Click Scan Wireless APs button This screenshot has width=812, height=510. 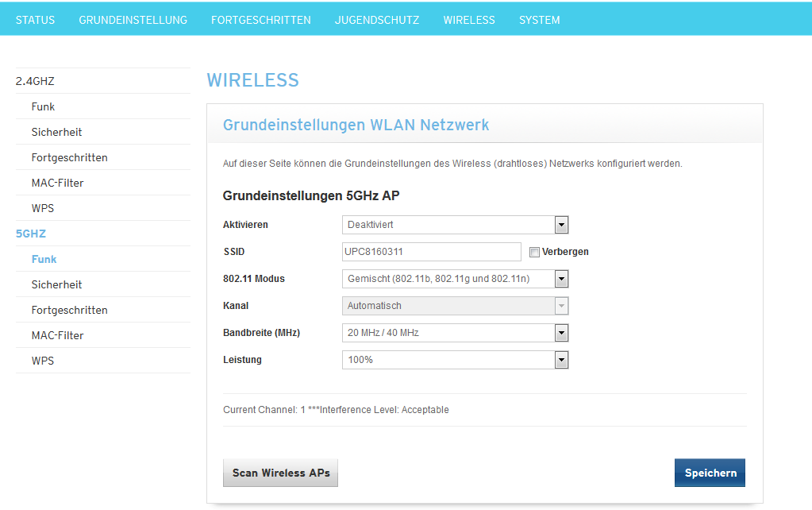coord(280,473)
